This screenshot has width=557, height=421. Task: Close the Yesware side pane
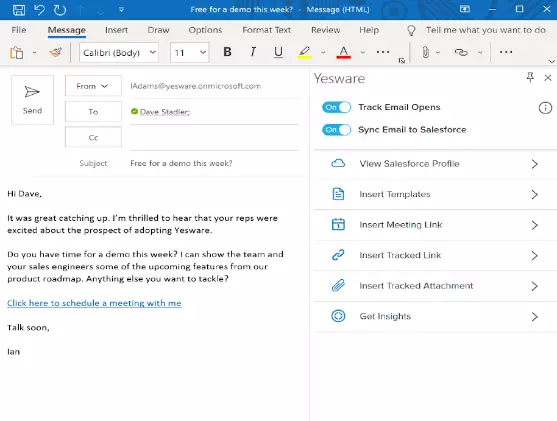[x=548, y=77]
